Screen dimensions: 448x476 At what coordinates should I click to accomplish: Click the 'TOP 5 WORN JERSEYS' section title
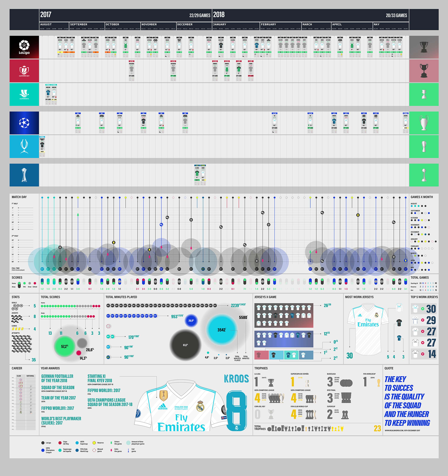[424, 297]
